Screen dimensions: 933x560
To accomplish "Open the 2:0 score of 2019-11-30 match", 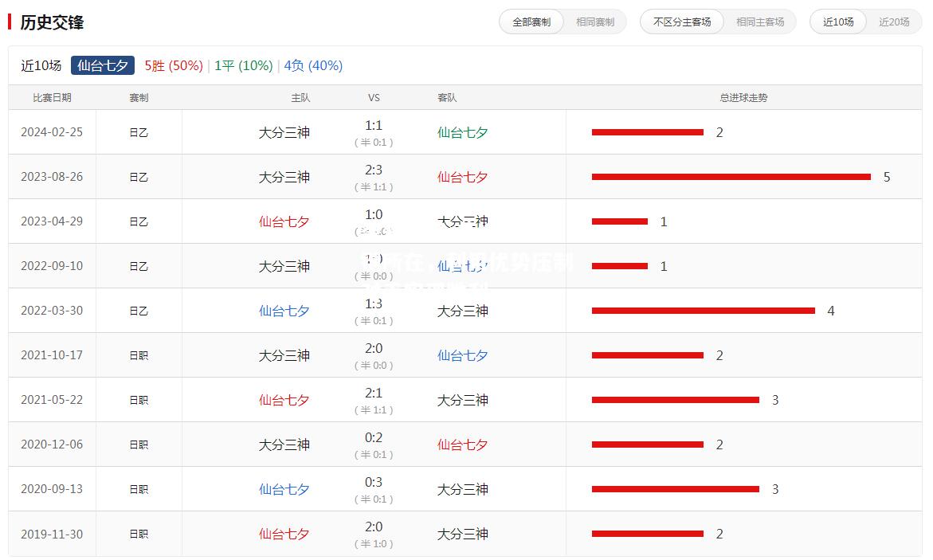I will point(374,527).
